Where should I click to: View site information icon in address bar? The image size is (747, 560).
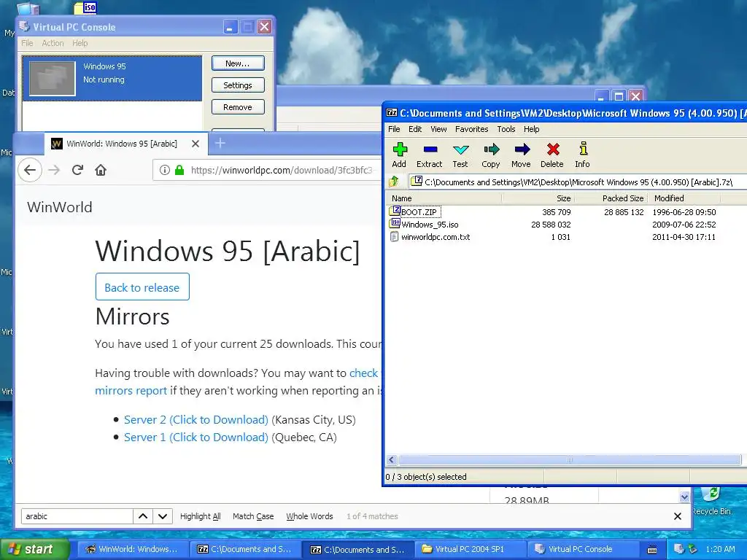pos(164,170)
